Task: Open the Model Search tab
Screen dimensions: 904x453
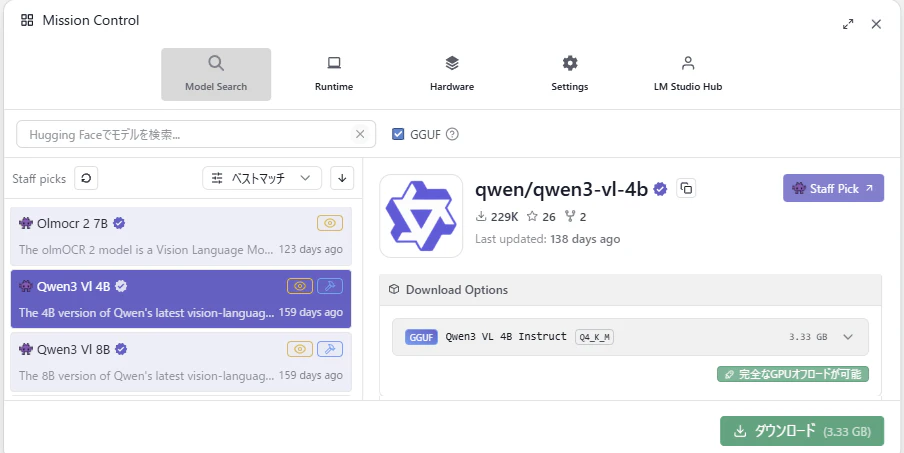Action: click(x=216, y=74)
